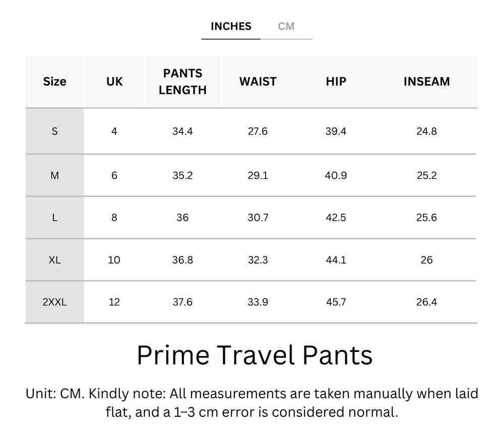Click the INSEAM column header
This screenshot has width=504, height=436.
coord(426,82)
